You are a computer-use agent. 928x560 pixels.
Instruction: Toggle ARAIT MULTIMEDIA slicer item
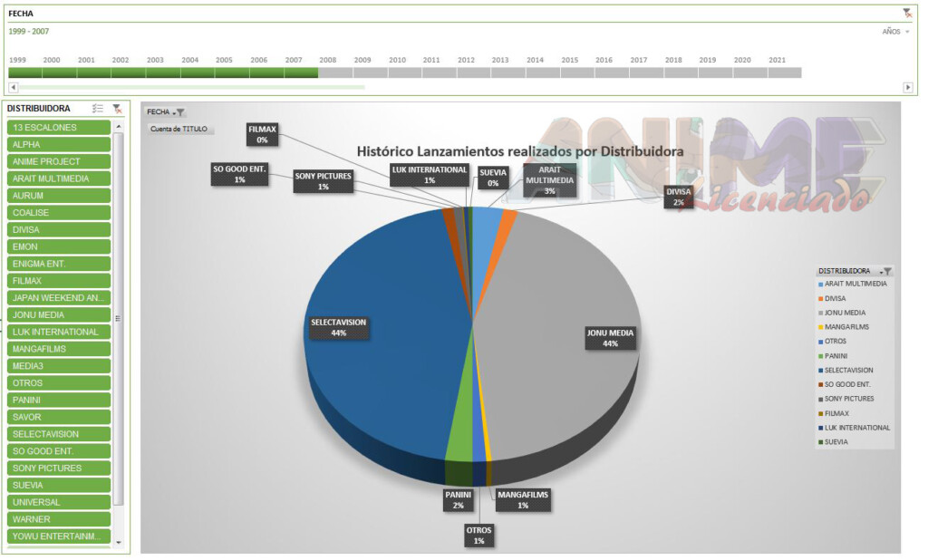[x=59, y=179]
